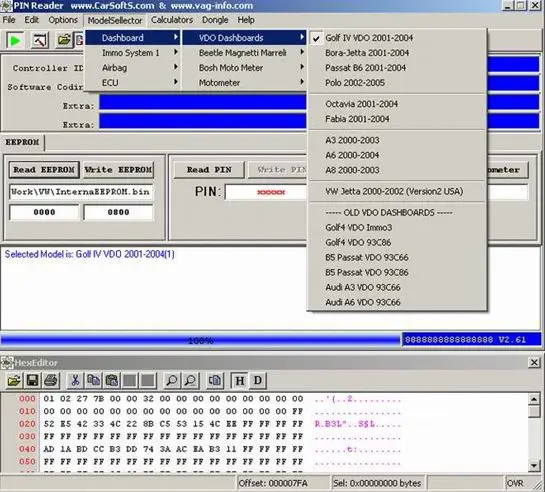
Task: Cut scissors icon in HexEditor toolbar
Action: coord(75,380)
